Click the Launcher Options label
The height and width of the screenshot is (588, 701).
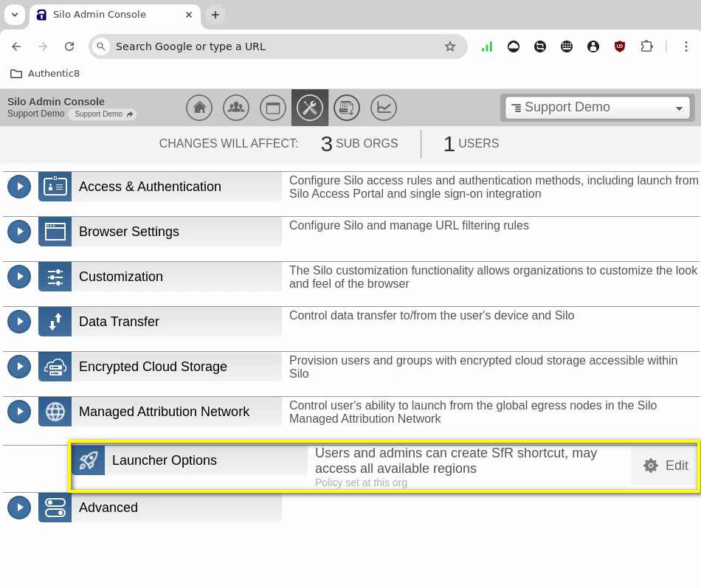click(164, 460)
